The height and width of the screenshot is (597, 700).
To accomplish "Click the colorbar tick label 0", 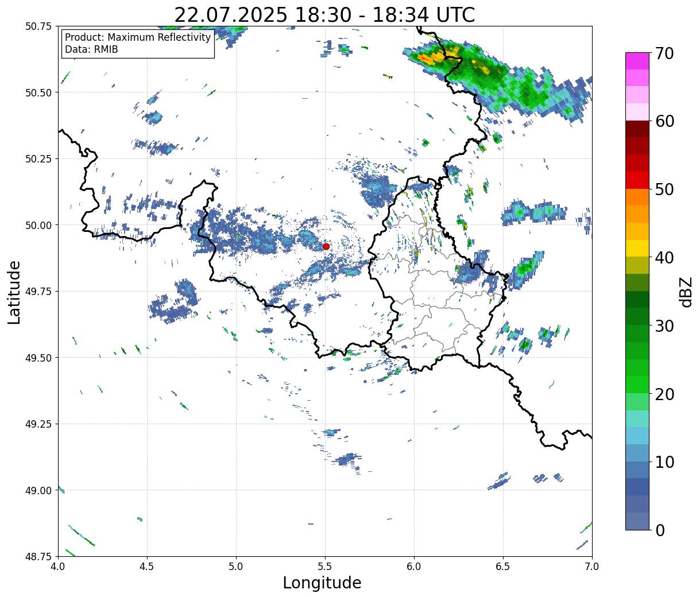I will 660,530.
